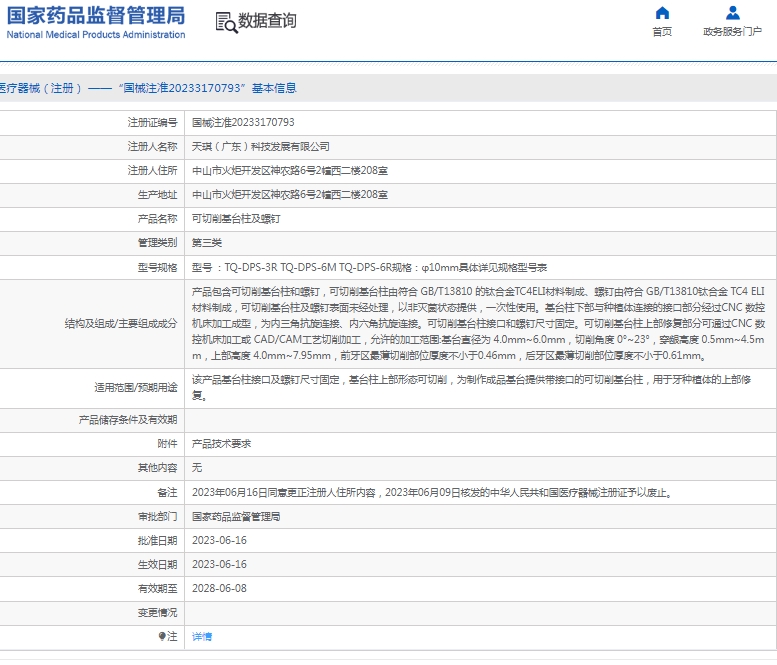Viewport: 777px width, 665px height.
Task: Click the 首页 text link
Action: tap(662, 32)
